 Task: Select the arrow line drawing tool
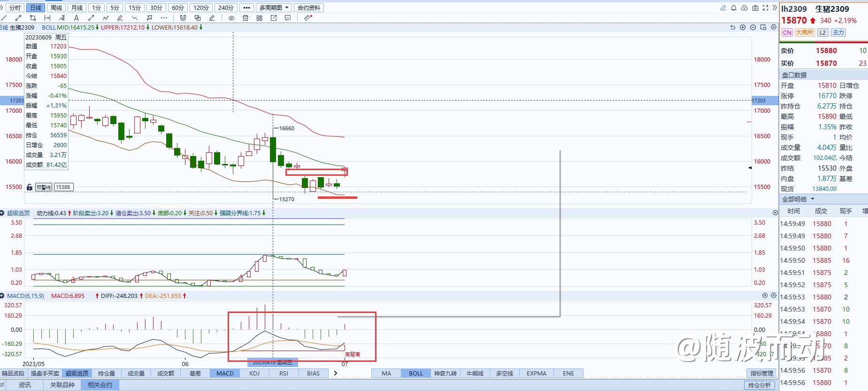click(91, 18)
